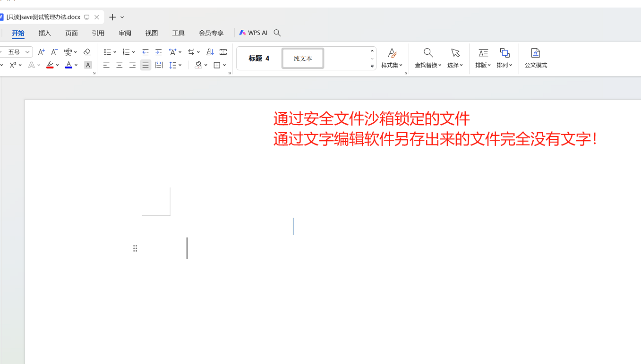Click the search magnifier next to WPS AI
Screen dimensions: 641x364
pos(277,33)
